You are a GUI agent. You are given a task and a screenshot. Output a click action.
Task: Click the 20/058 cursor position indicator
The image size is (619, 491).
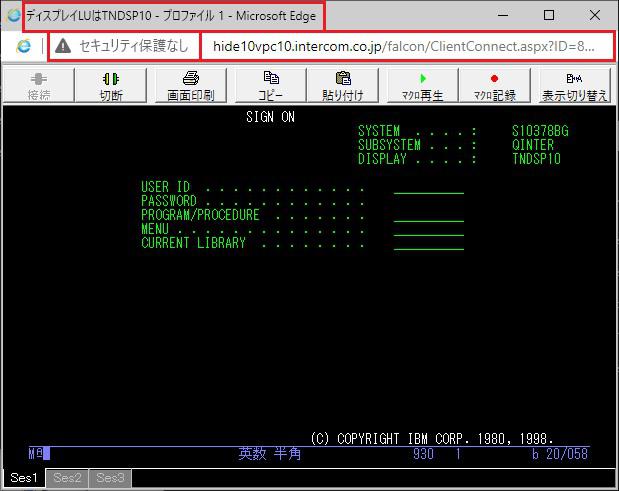(x=567, y=454)
